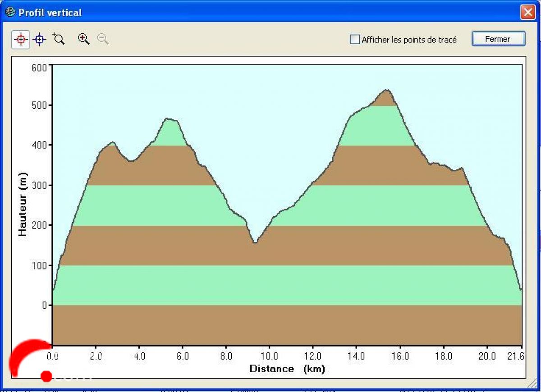The width and height of the screenshot is (541, 392).
Task: Click the highest peak near 540 m
Action: click(386, 90)
